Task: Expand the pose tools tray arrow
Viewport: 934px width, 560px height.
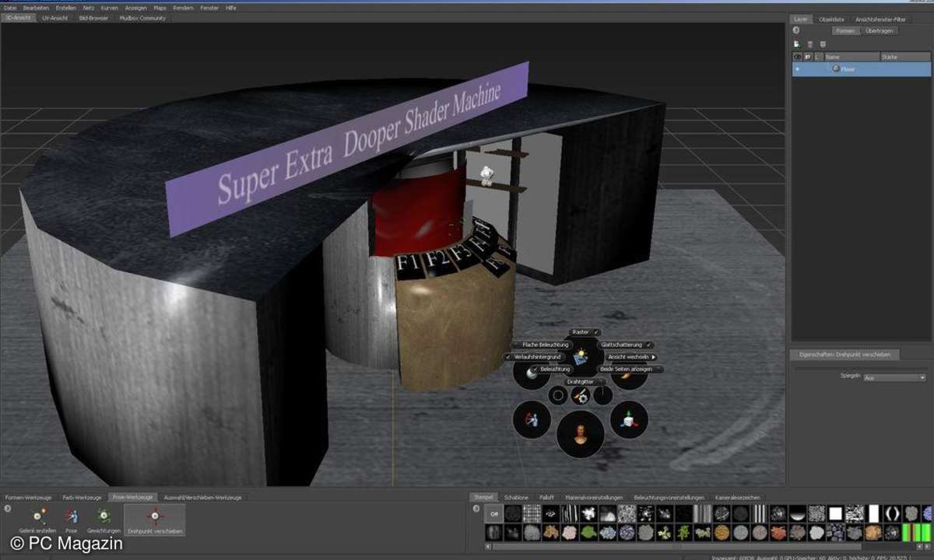Action: (x=7, y=508)
